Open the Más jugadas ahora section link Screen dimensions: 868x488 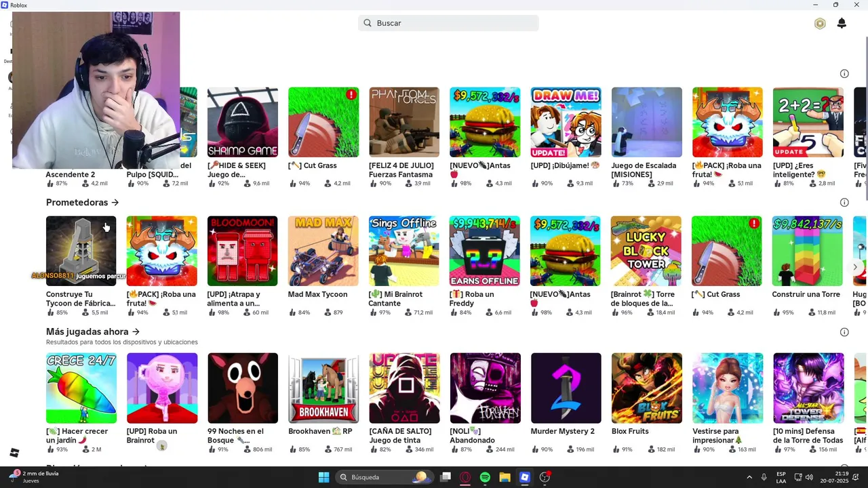click(93, 332)
